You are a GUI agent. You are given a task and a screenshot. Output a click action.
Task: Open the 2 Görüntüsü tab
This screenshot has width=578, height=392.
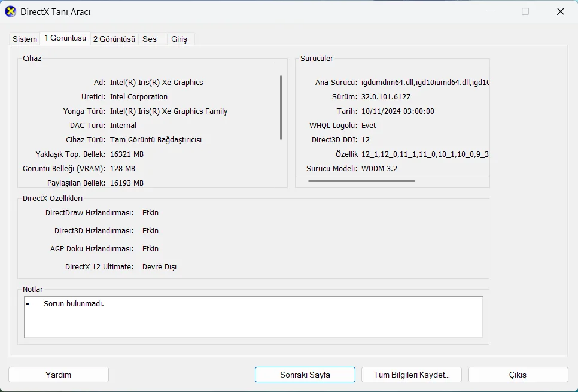[114, 39]
